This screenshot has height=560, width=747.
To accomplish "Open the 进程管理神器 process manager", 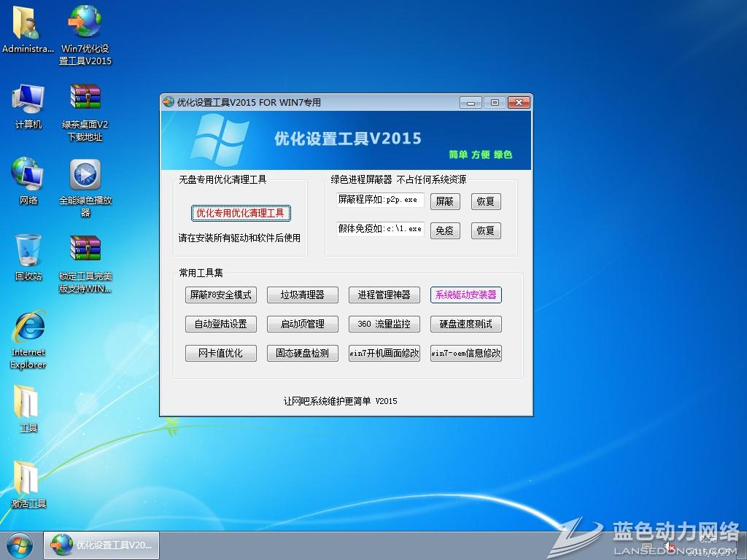I will tap(384, 295).
